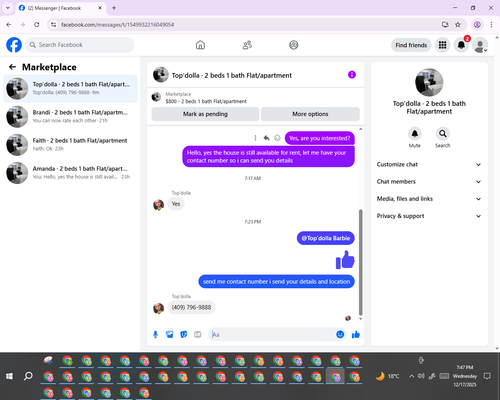Reply to the 'Yes, are you interested?' message

[266, 138]
